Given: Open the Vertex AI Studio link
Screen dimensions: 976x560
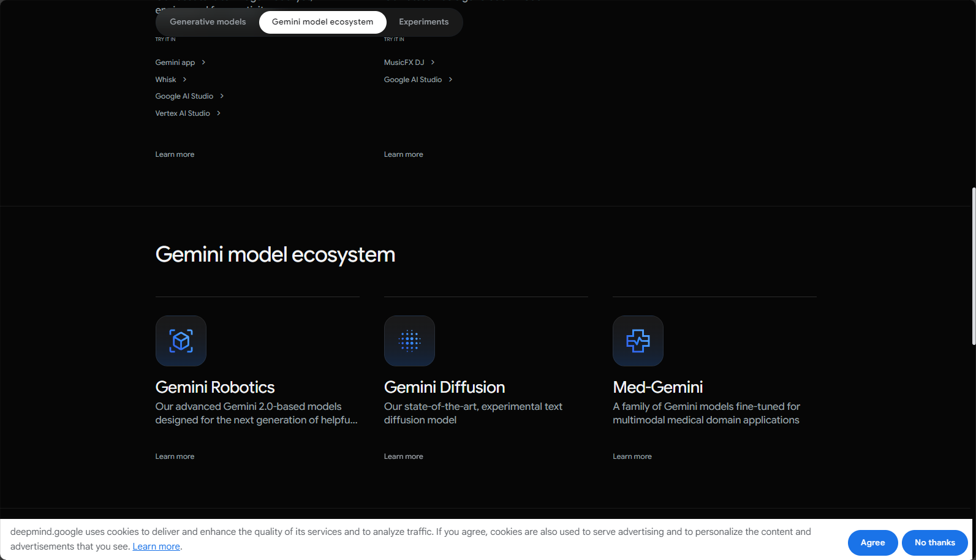Looking at the screenshot, I should point(183,113).
